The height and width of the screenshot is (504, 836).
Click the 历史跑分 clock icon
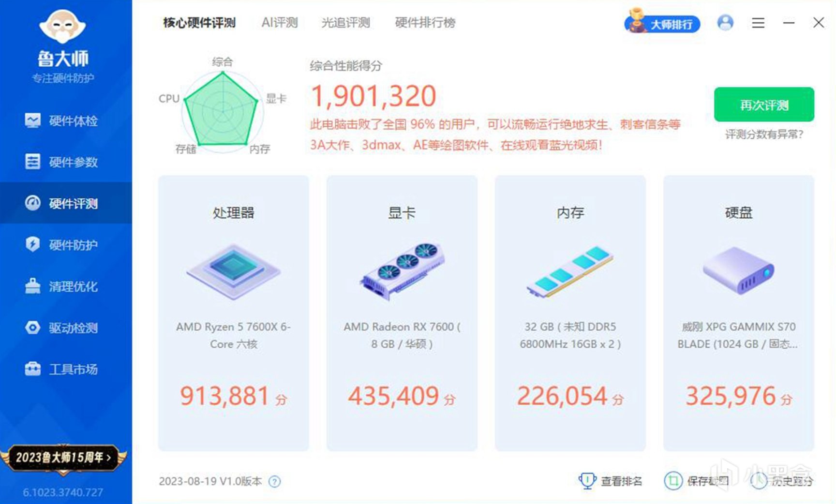pyautogui.click(x=759, y=481)
